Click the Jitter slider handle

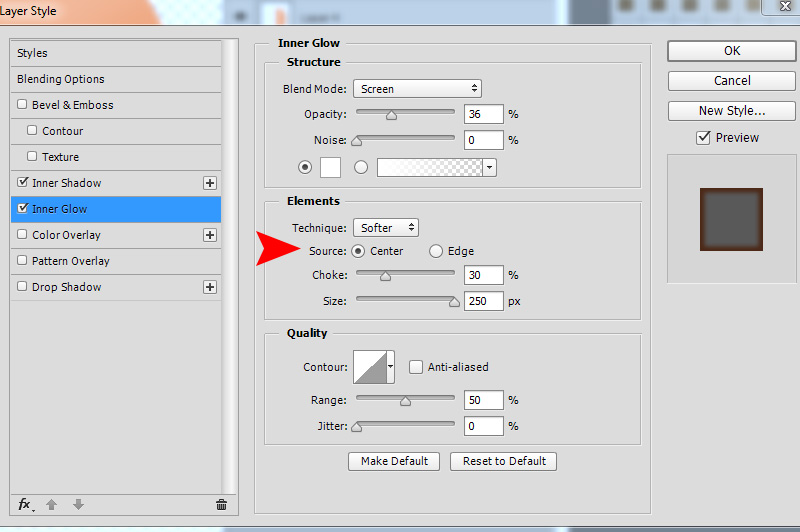357,427
